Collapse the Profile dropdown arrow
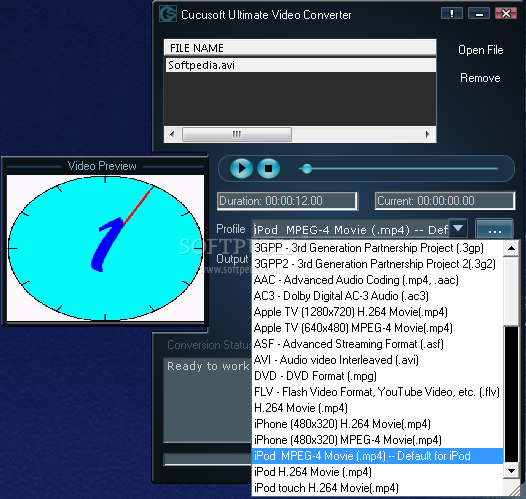The height and width of the screenshot is (499, 526). pos(458,228)
